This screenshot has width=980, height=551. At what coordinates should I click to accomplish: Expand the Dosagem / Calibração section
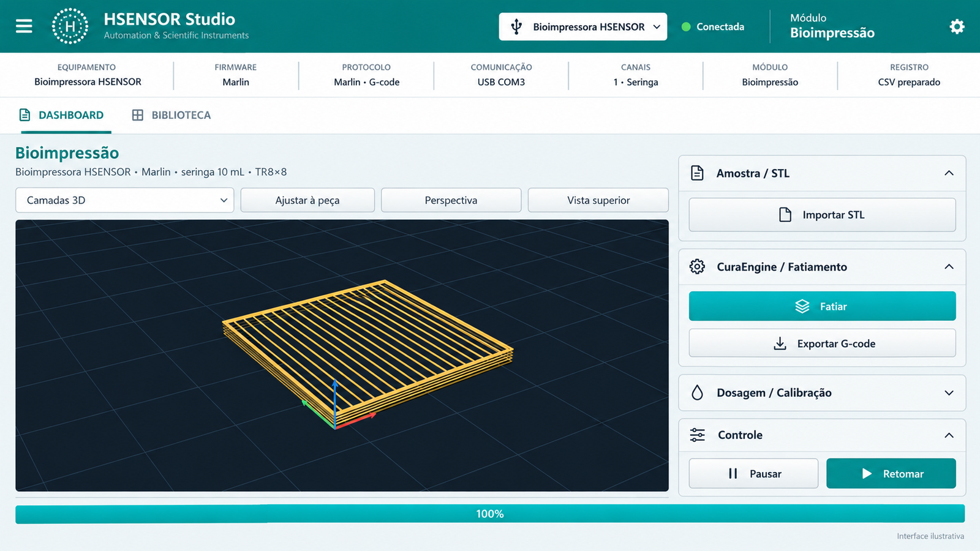point(949,393)
